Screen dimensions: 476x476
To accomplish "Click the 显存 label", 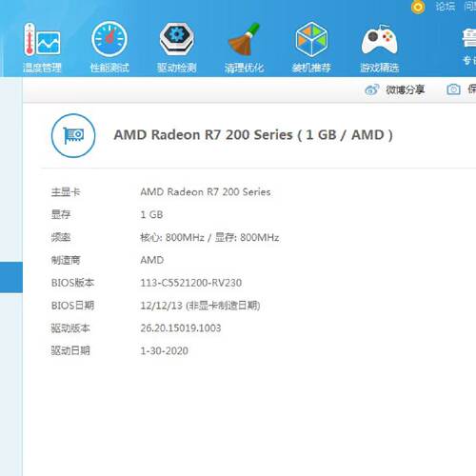I will pos(61,214).
